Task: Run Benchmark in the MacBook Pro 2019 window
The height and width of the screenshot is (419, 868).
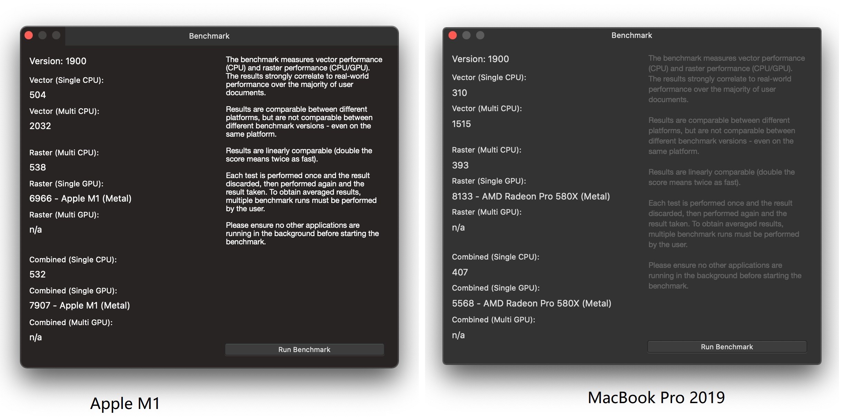Action: tap(727, 347)
